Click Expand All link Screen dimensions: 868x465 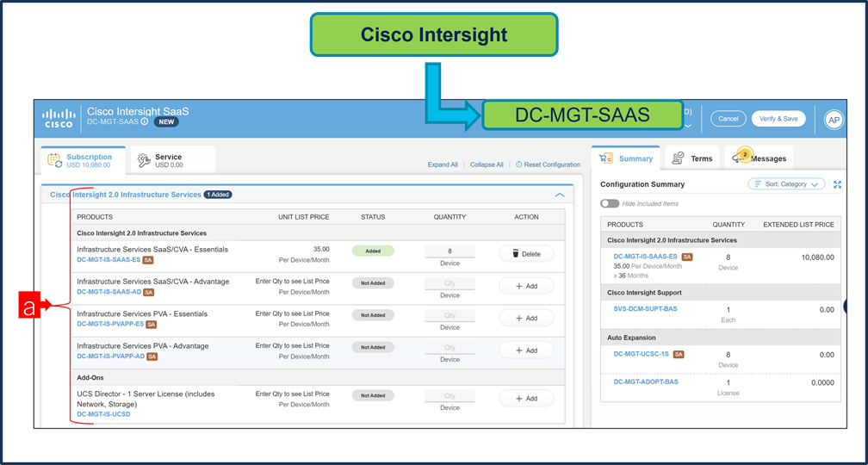pos(443,165)
